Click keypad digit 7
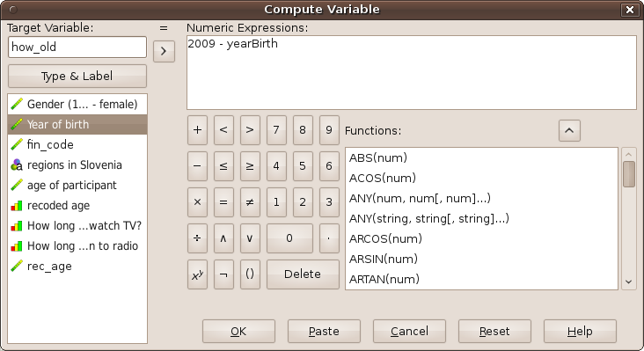 tap(276, 130)
